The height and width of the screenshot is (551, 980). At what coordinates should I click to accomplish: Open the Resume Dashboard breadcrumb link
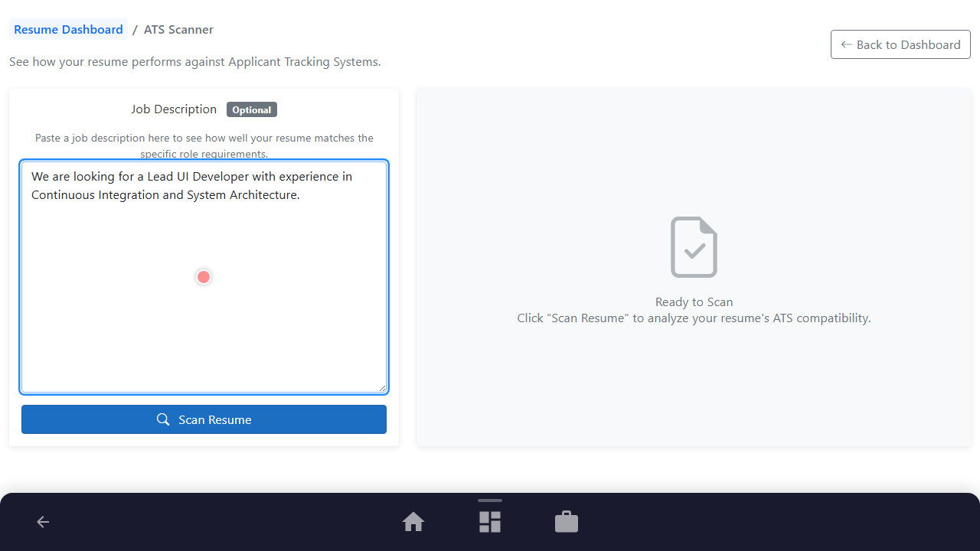tap(68, 30)
